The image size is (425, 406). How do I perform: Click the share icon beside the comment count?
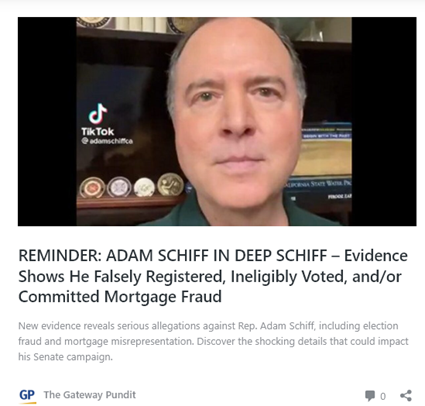406,395
